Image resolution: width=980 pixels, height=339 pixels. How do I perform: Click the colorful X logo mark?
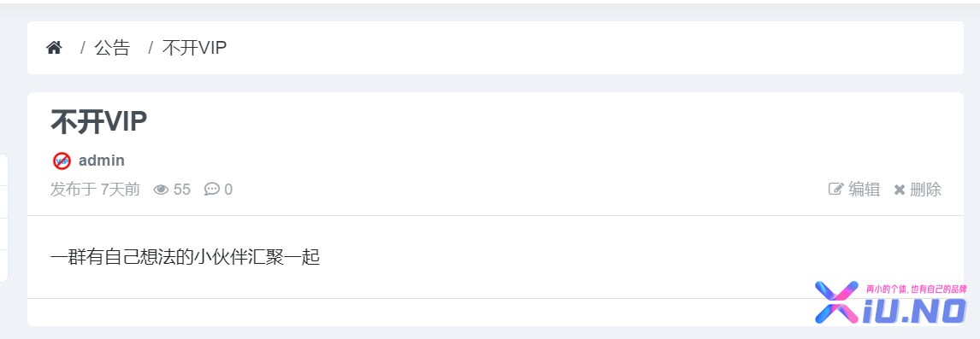(837, 302)
